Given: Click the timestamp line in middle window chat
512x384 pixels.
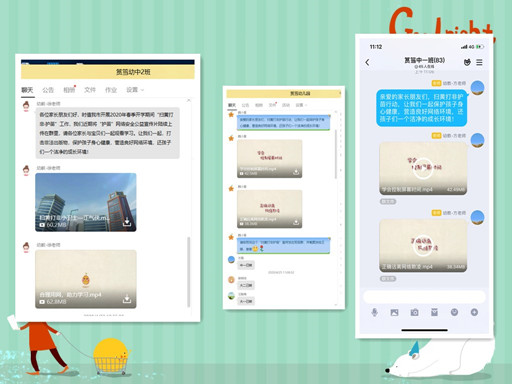Looking at the screenshot, I should coord(281,273).
